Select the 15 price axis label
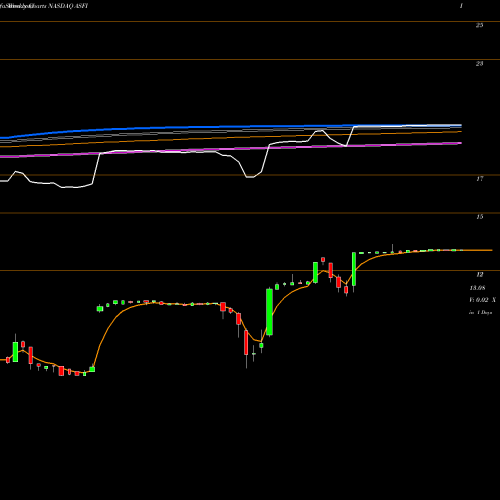The height and width of the screenshot is (500, 500). [x=479, y=217]
